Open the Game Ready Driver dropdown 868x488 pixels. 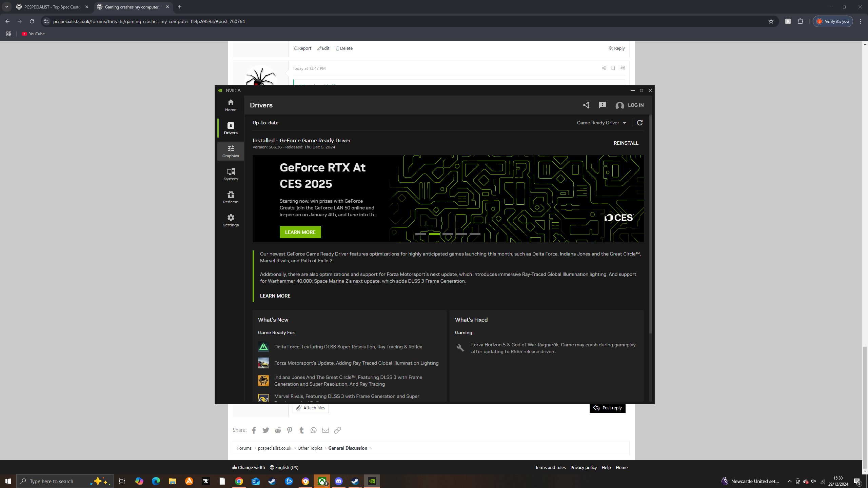[x=601, y=123]
